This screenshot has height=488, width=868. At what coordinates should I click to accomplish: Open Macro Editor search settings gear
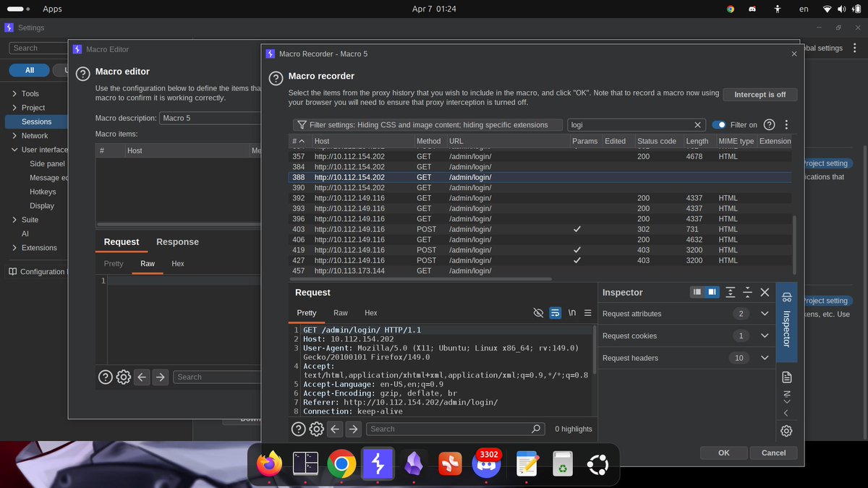[123, 377]
